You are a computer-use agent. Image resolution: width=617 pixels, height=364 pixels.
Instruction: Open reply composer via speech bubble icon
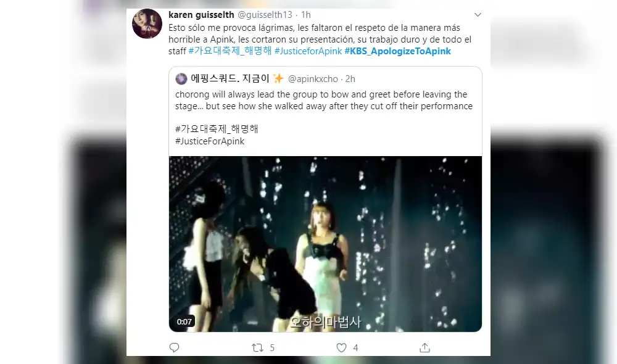(174, 347)
